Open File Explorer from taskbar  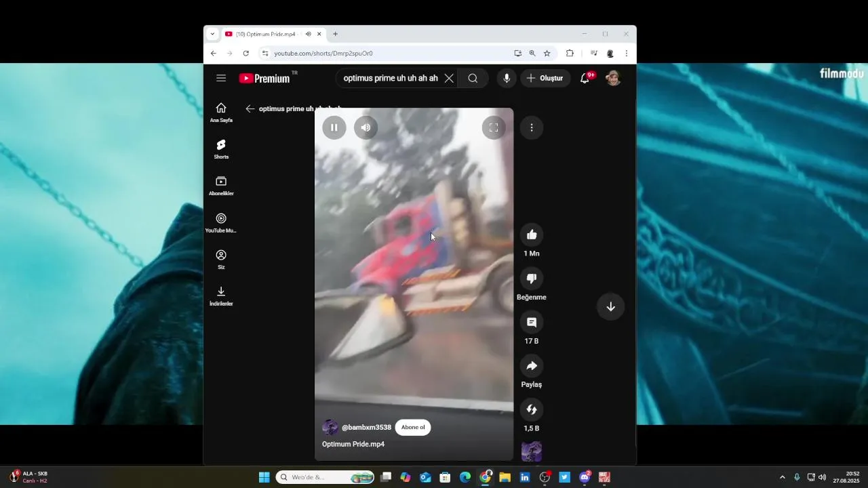tap(505, 477)
